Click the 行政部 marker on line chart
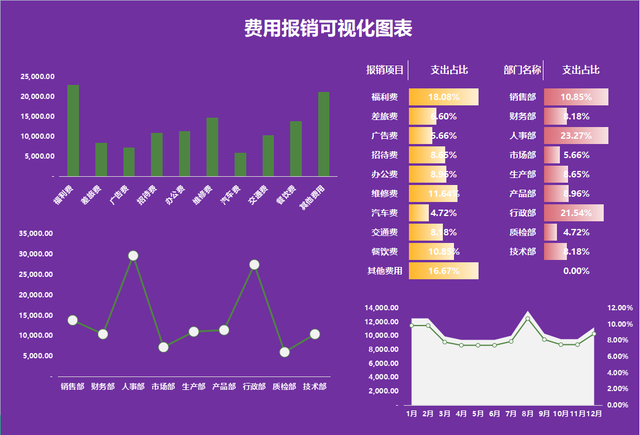This screenshot has height=435, width=640. (x=254, y=265)
